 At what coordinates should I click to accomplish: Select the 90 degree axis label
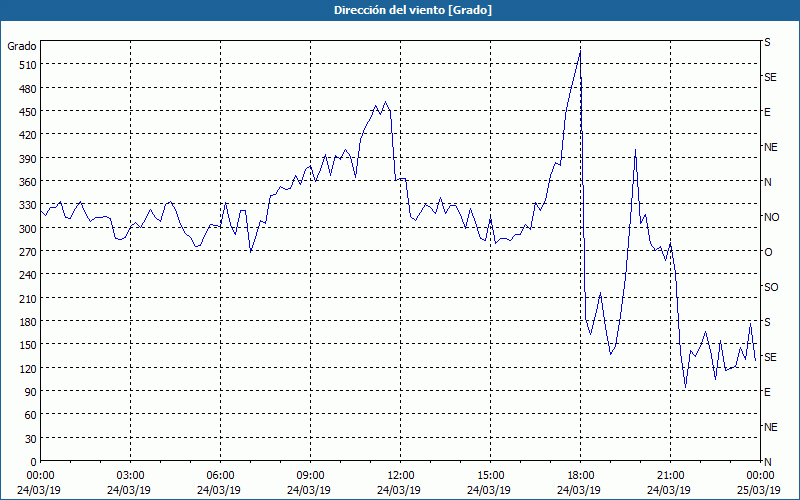coord(31,392)
